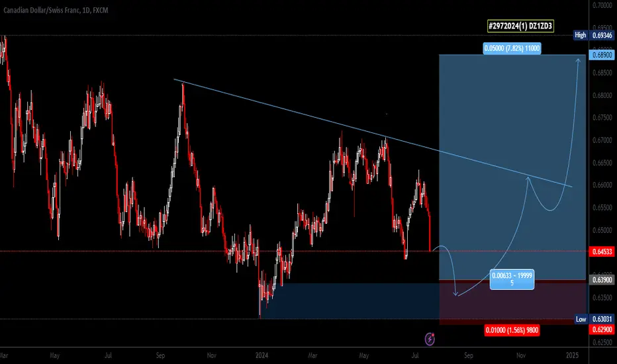This screenshot has height=364, width=617.
Task: Click the 0.05000 (7.82%) 11000 profit label
Action: pos(512,48)
